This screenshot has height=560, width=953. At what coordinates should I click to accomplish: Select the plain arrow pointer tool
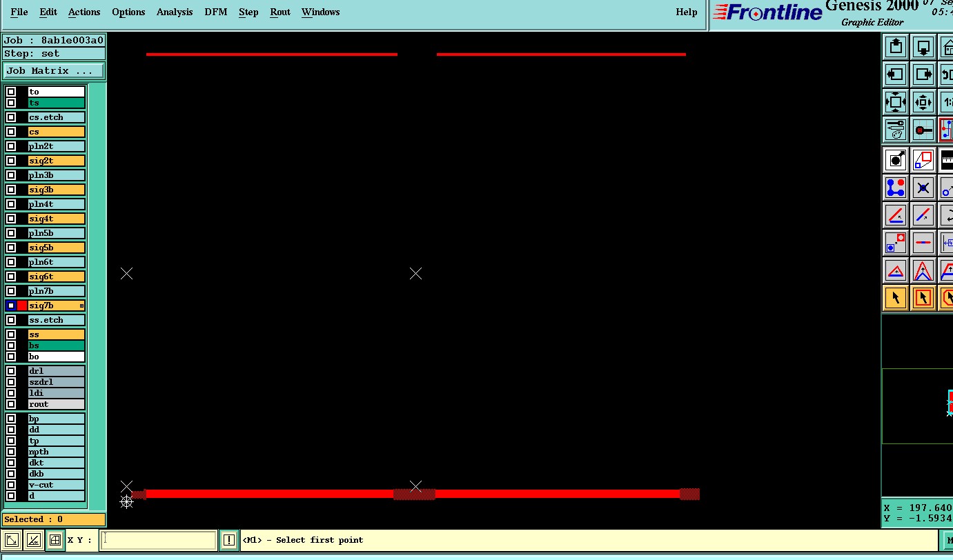[x=895, y=298]
